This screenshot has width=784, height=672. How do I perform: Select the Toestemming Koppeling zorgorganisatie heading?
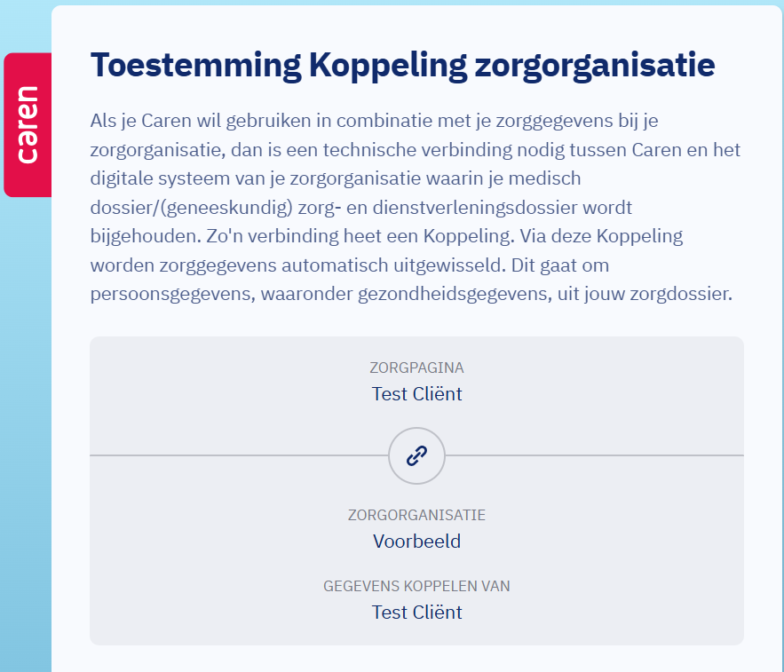coord(402,65)
